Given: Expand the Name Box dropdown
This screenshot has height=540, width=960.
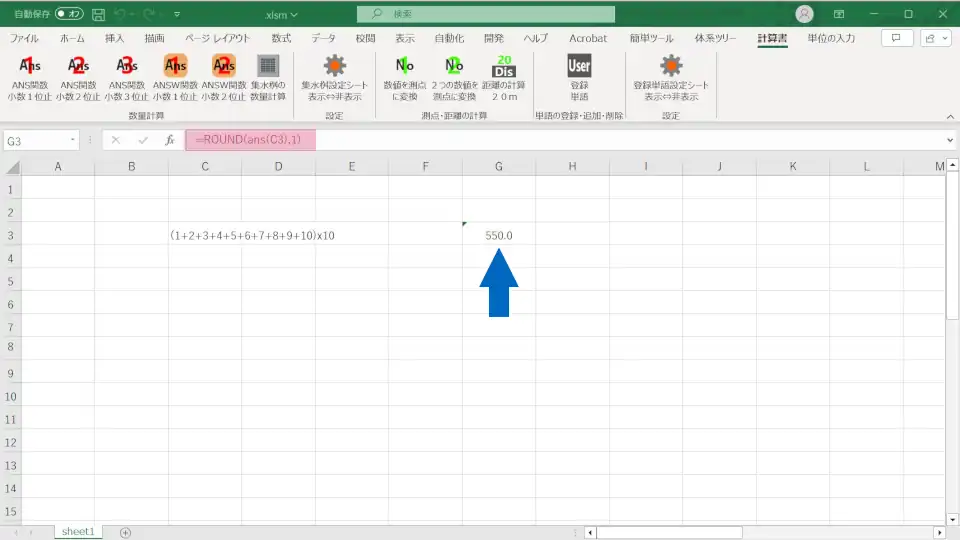Looking at the screenshot, I should click(x=73, y=141).
